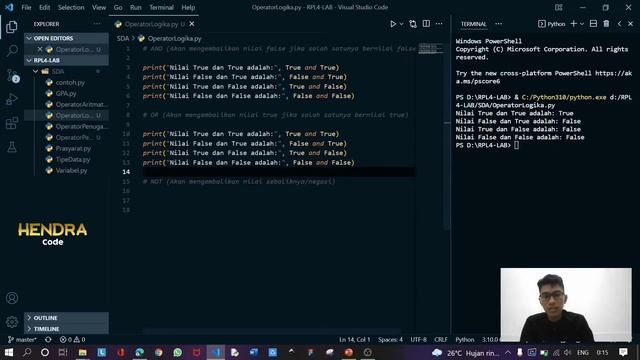Open editor More Actions ellipsis
This screenshot has height=360, width=640.
(x=439, y=24)
